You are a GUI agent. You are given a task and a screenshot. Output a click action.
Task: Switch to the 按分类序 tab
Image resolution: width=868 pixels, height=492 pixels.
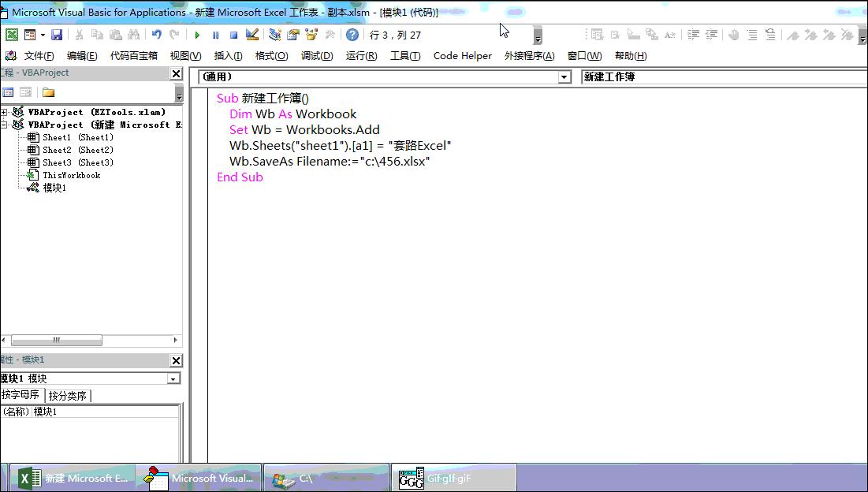coord(68,396)
